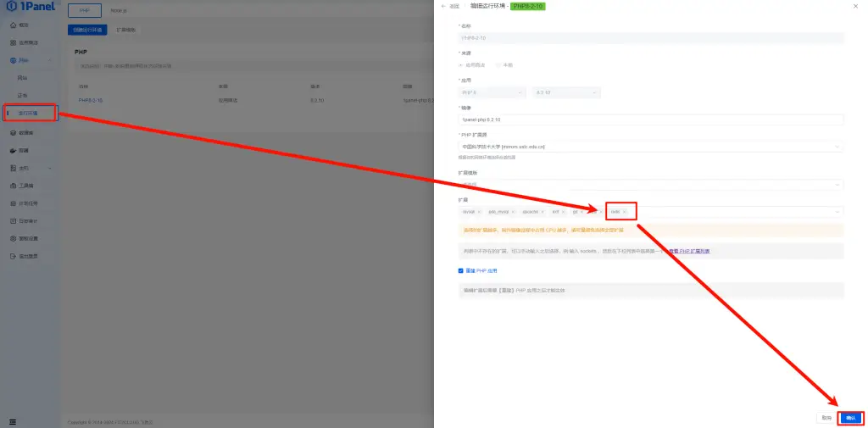Screen dimensions: 868x428
Task: Open the App Store grid icon in sidebar
Action: tap(12, 42)
